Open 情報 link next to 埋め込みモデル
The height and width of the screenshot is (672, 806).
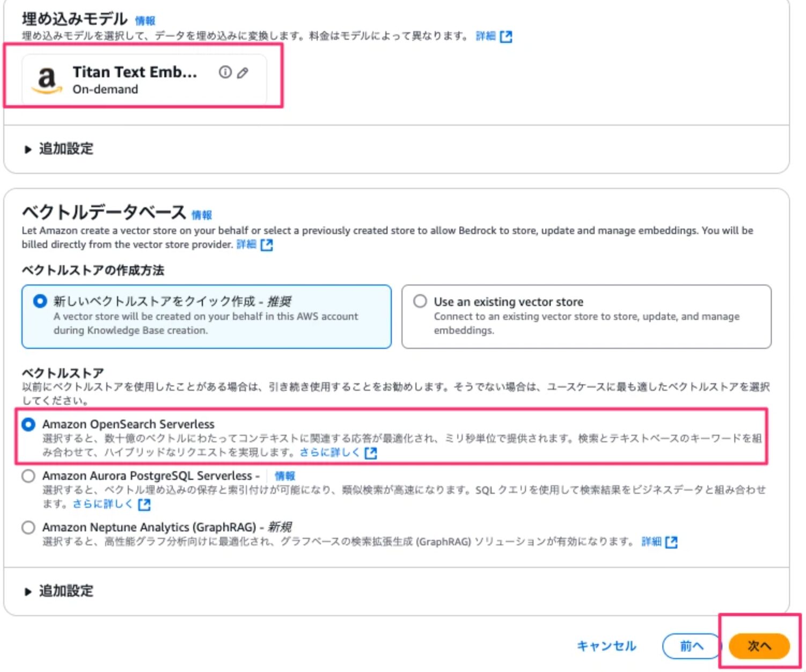pyautogui.click(x=145, y=21)
